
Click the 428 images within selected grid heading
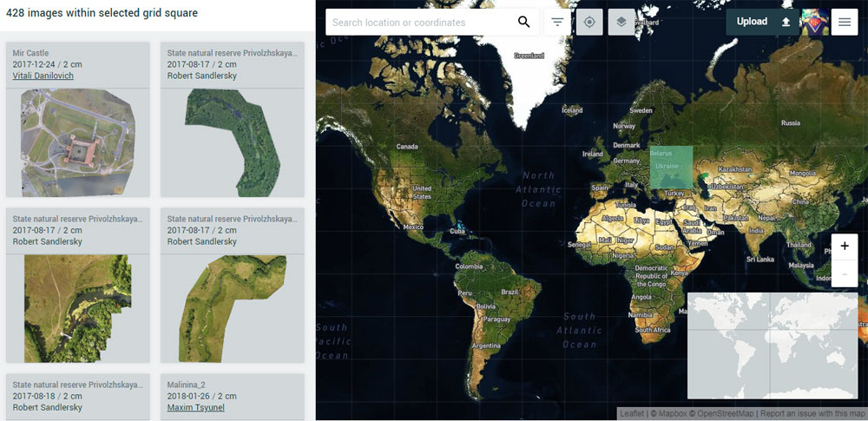point(102,13)
